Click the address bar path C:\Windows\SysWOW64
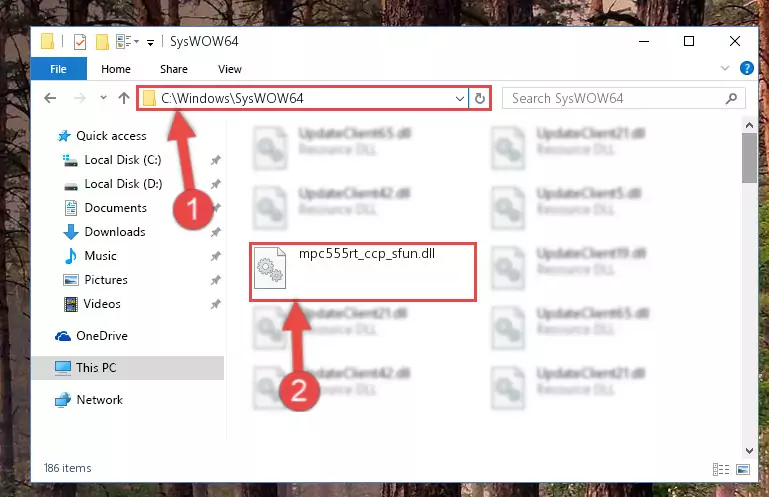This screenshot has width=769, height=497. pyautogui.click(x=232, y=98)
